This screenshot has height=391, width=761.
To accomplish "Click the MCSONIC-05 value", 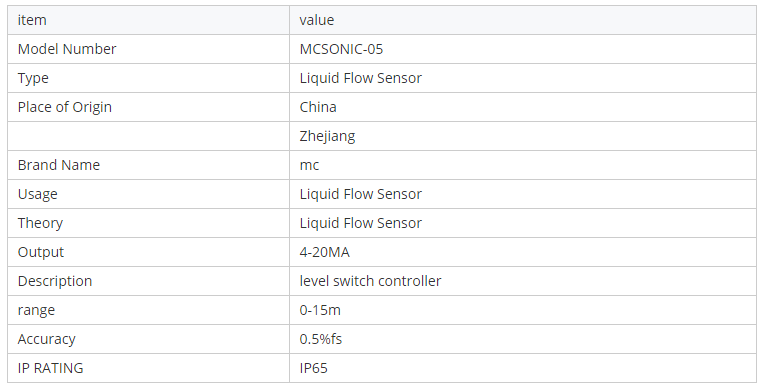I will 341,49.
